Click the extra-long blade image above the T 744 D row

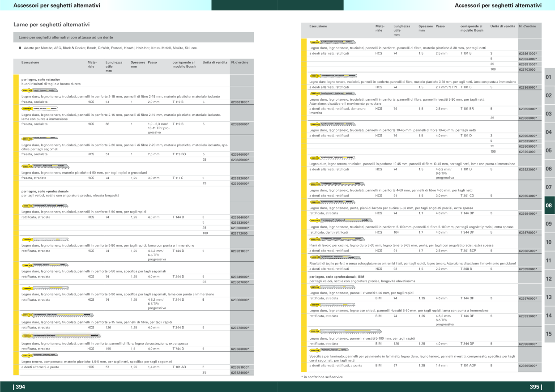pos(62,336)
